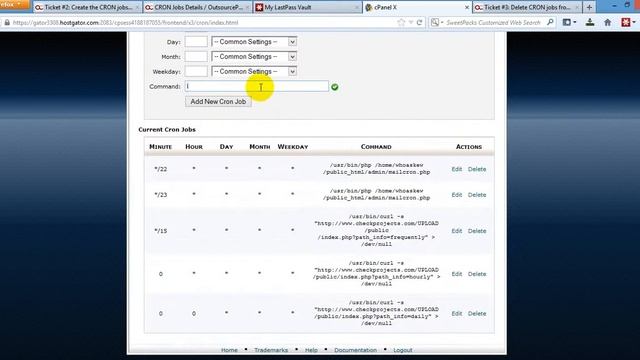The image size is (640, 360).
Task: Delete the */23 minute cron job
Action: 477,195
